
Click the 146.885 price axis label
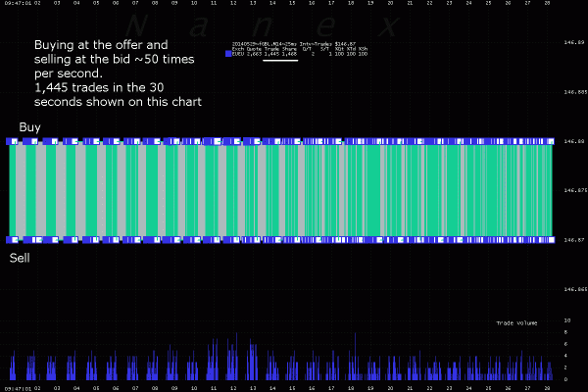click(x=575, y=92)
